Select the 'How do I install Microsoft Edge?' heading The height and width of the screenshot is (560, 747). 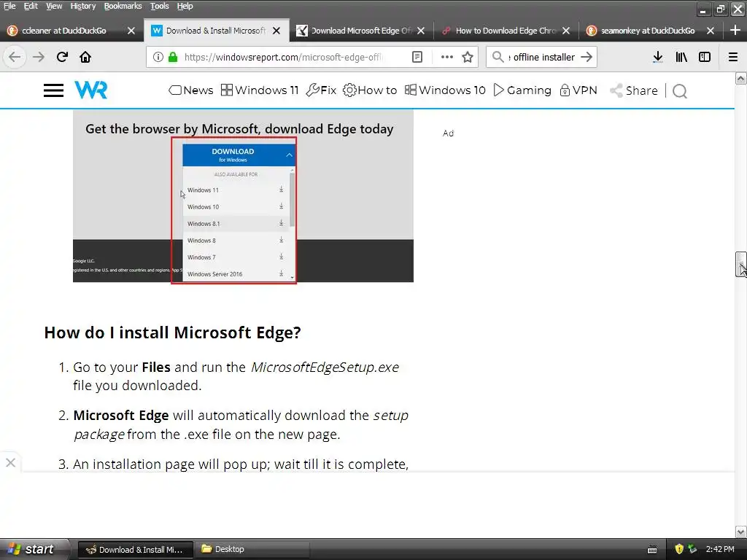(x=172, y=332)
